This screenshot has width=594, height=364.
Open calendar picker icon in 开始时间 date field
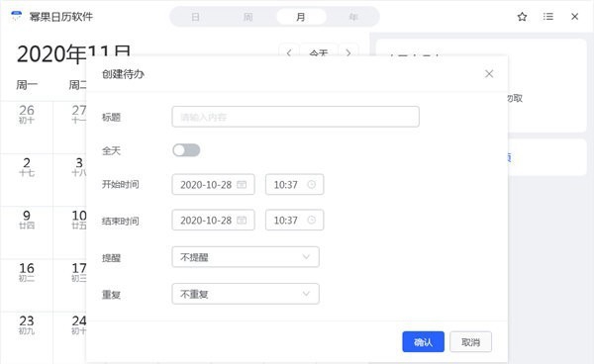click(242, 185)
